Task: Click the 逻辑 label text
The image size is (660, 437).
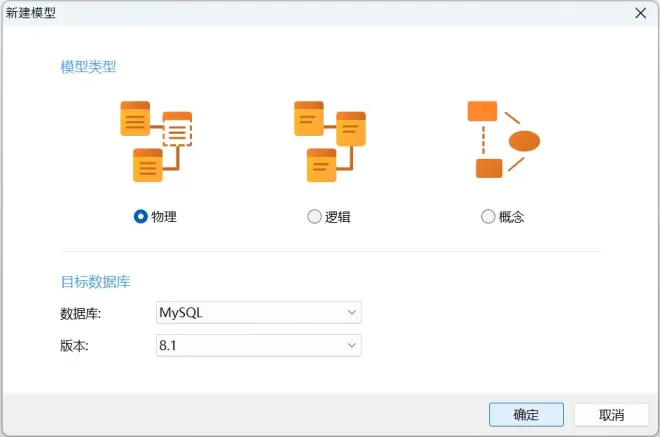Action: coord(338,217)
